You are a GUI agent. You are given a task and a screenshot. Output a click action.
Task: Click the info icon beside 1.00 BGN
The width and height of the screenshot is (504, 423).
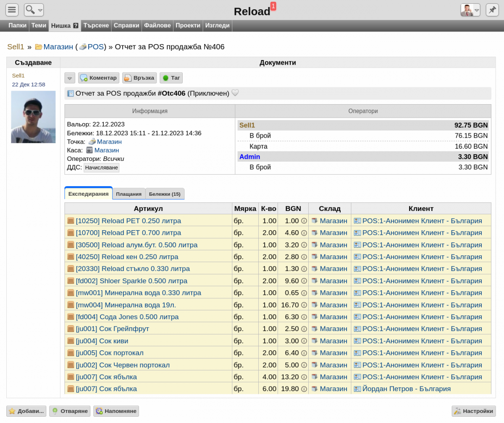[x=304, y=221]
